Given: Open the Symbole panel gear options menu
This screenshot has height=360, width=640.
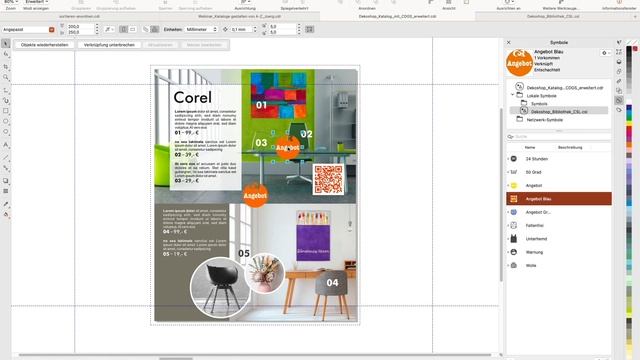Looking at the screenshot, I should [x=606, y=53].
